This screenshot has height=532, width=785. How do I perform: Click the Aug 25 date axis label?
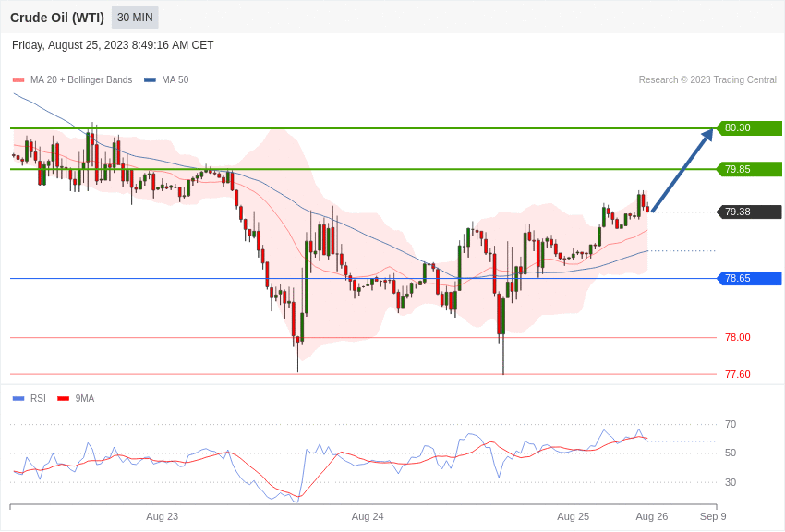(574, 516)
